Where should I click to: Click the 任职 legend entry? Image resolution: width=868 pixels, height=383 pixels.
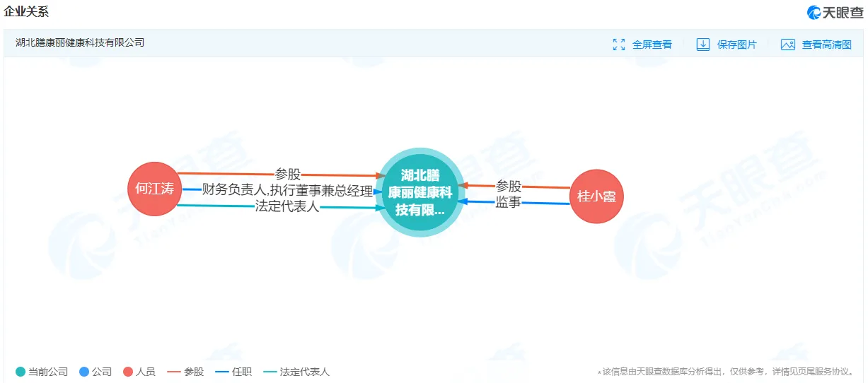233,372
